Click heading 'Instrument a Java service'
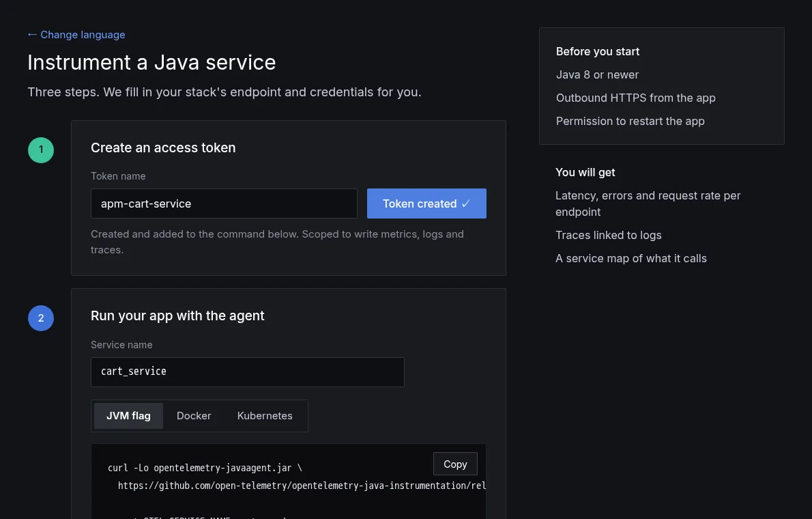The height and width of the screenshot is (519, 812). coord(151,62)
